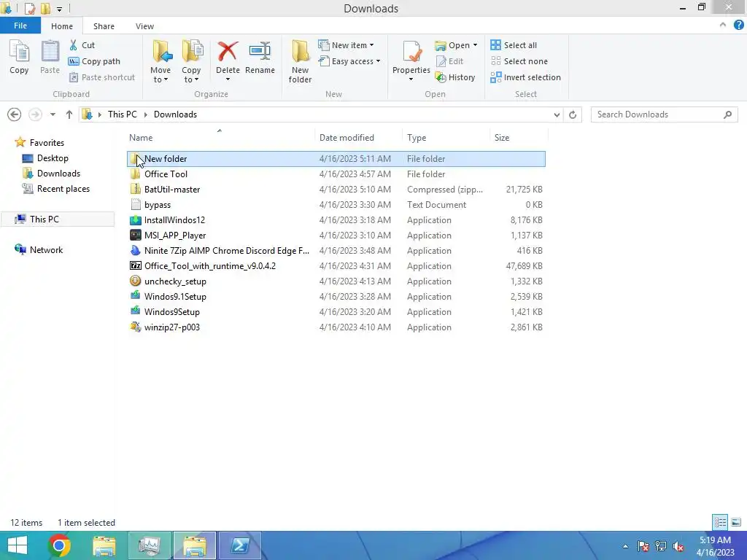Select Recent places in the sidebar

coord(63,189)
